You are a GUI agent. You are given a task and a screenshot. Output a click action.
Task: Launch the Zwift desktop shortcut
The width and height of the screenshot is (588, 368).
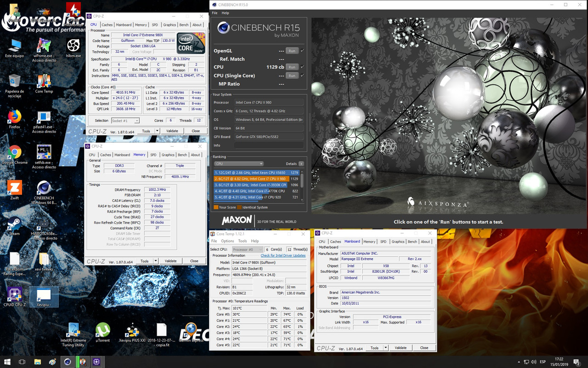(x=14, y=190)
